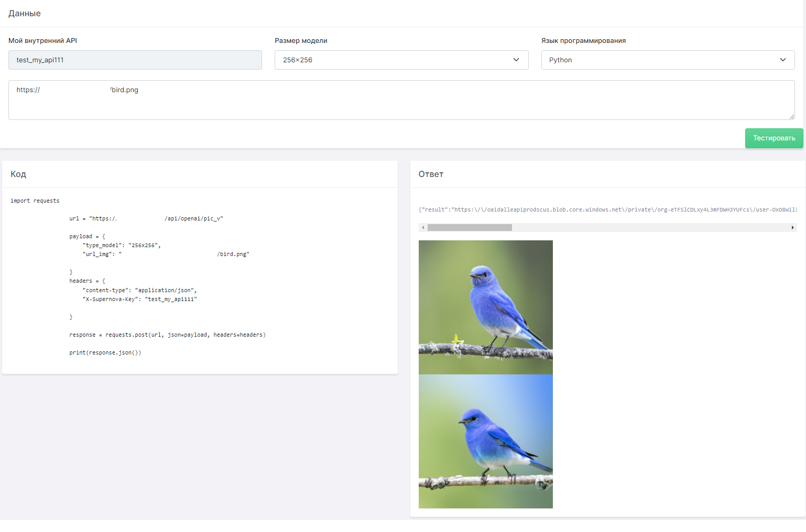The width and height of the screenshot is (806, 532).
Task: Click the image URL textarea
Action: (401, 100)
